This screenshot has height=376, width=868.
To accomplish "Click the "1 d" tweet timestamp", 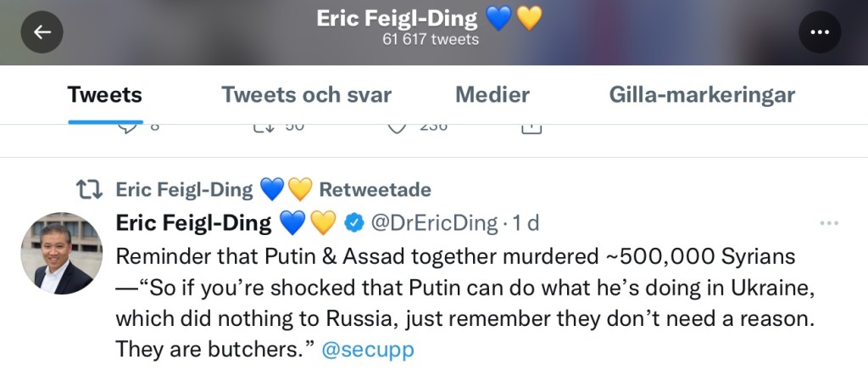I will click(526, 223).
